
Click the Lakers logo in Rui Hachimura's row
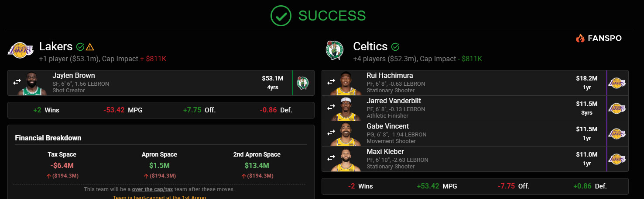coord(617,83)
